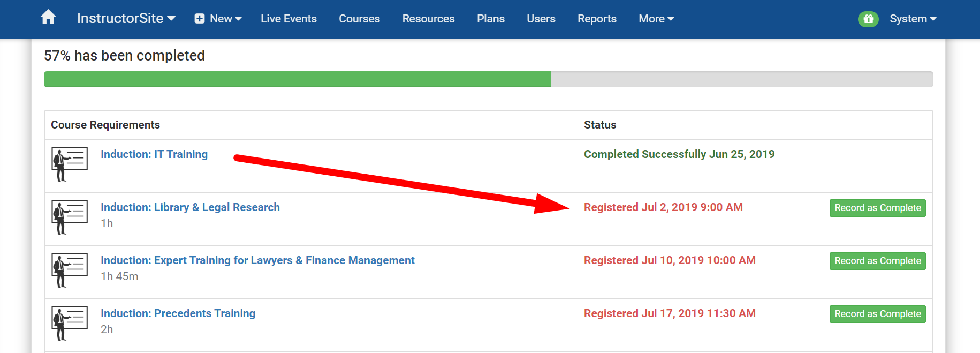Open the Reports section
Image resolution: width=980 pixels, height=353 pixels.
[x=597, y=19]
